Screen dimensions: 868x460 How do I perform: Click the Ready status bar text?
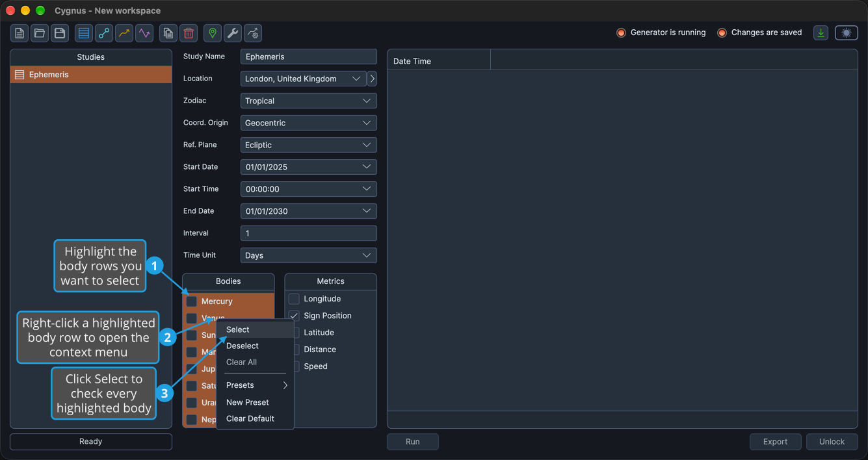(91, 442)
